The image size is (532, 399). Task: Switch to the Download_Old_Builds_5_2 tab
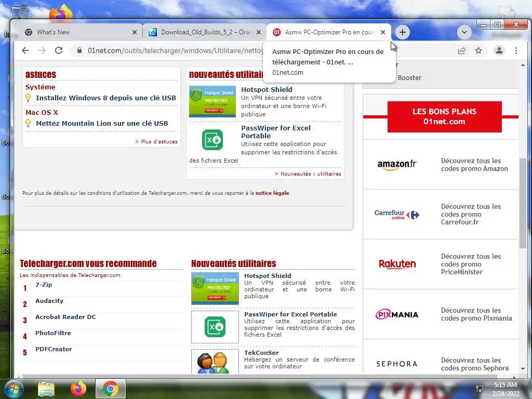(205, 32)
